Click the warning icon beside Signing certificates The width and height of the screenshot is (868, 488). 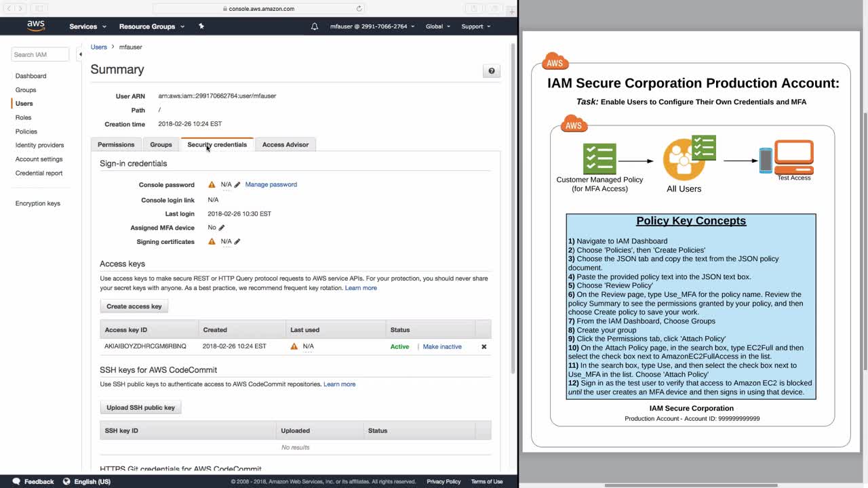click(x=212, y=241)
